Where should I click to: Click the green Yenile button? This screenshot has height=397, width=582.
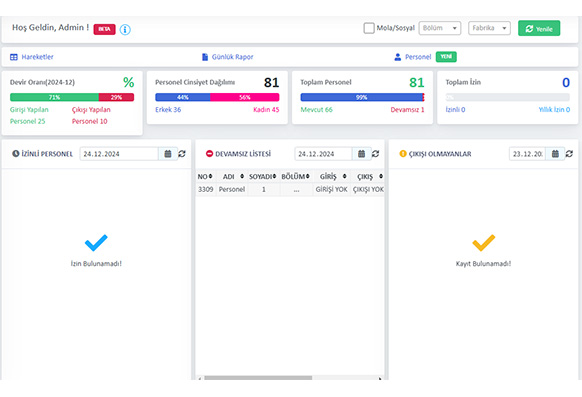point(539,29)
